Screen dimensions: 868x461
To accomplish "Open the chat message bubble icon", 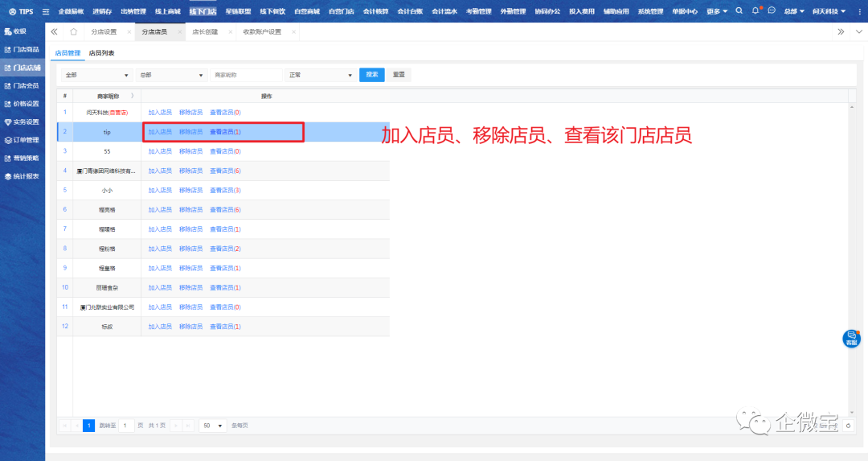I will click(x=772, y=11).
